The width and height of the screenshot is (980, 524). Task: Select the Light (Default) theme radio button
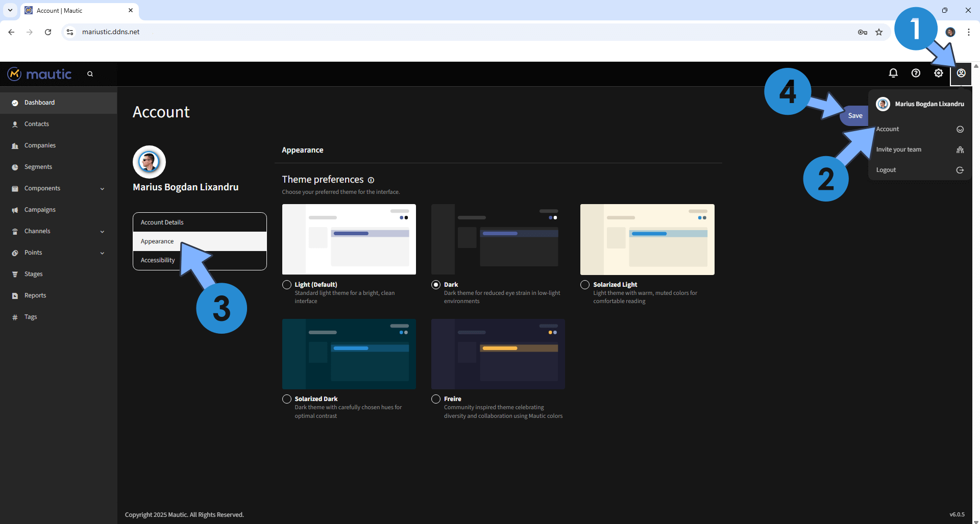[287, 285]
